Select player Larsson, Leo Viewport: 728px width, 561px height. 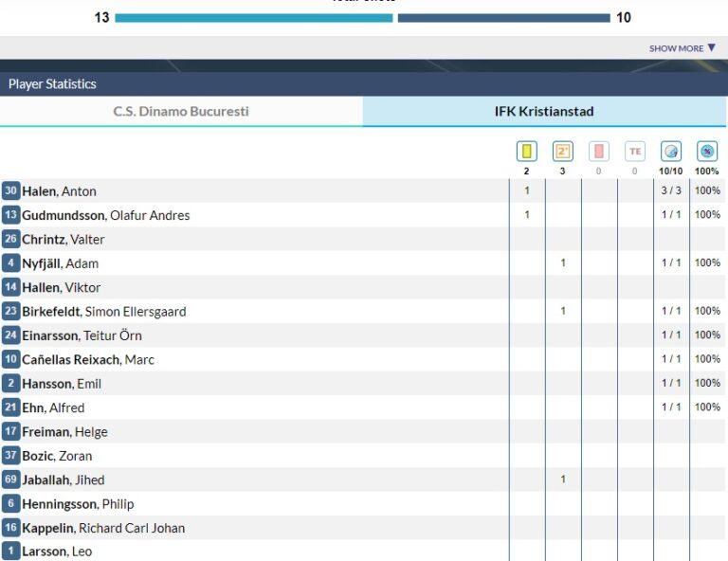click(57, 552)
